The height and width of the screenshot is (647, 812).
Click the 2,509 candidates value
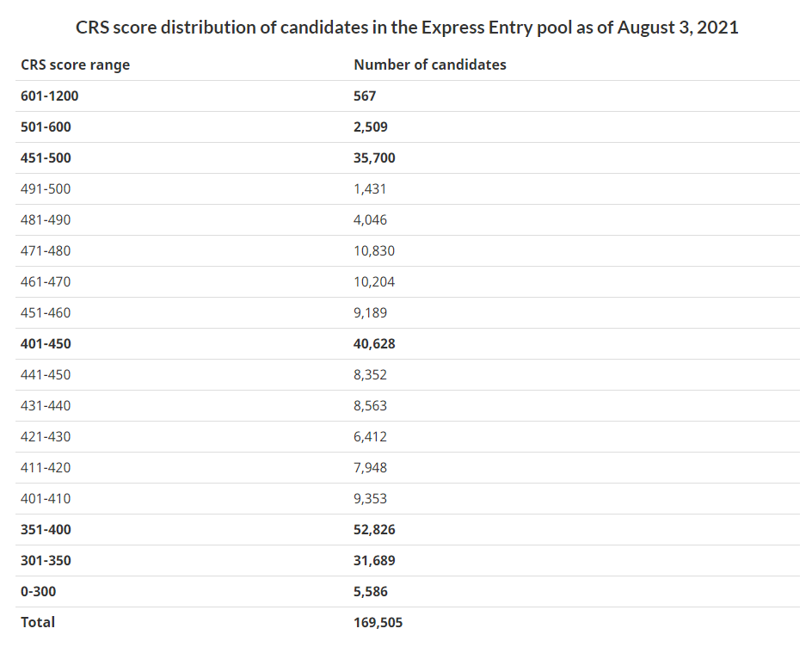(371, 126)
